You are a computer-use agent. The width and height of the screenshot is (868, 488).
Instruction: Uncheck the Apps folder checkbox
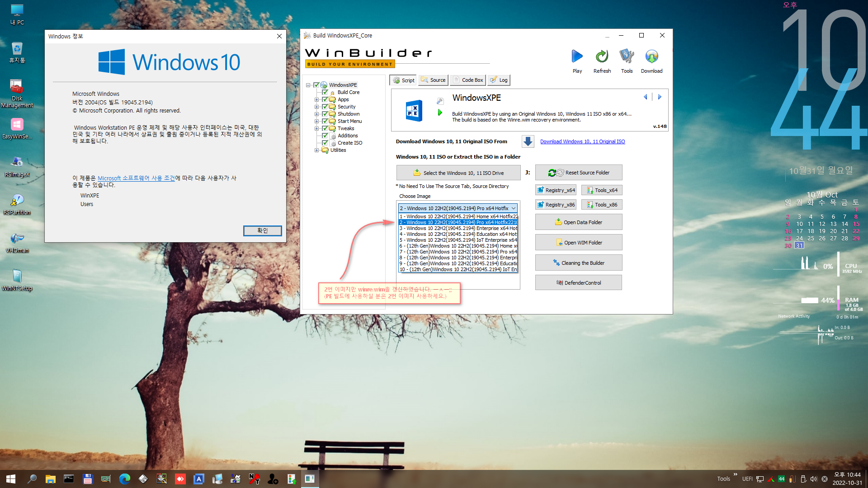tap(325, 99)
